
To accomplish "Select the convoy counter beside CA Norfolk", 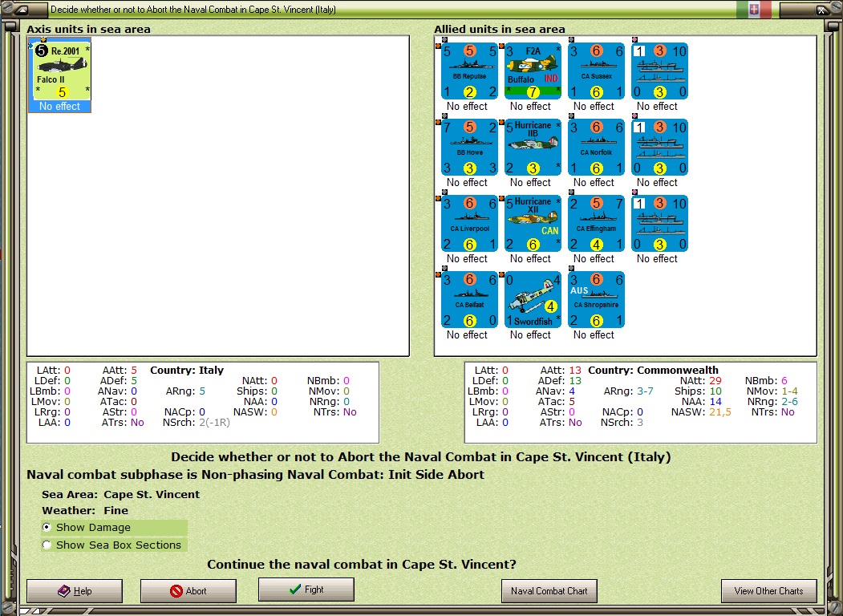I will [659, 148].
